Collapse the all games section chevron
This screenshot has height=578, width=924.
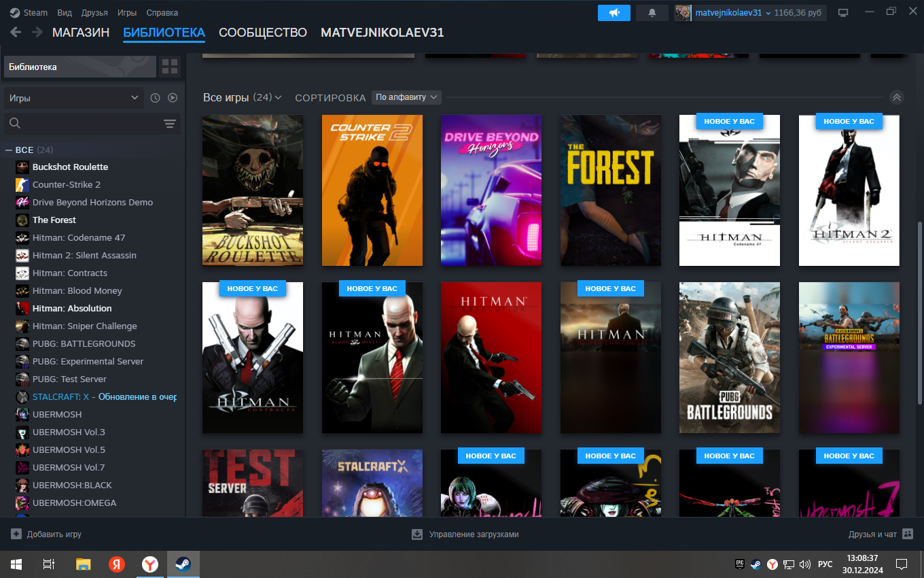click(x=897, y=97)
